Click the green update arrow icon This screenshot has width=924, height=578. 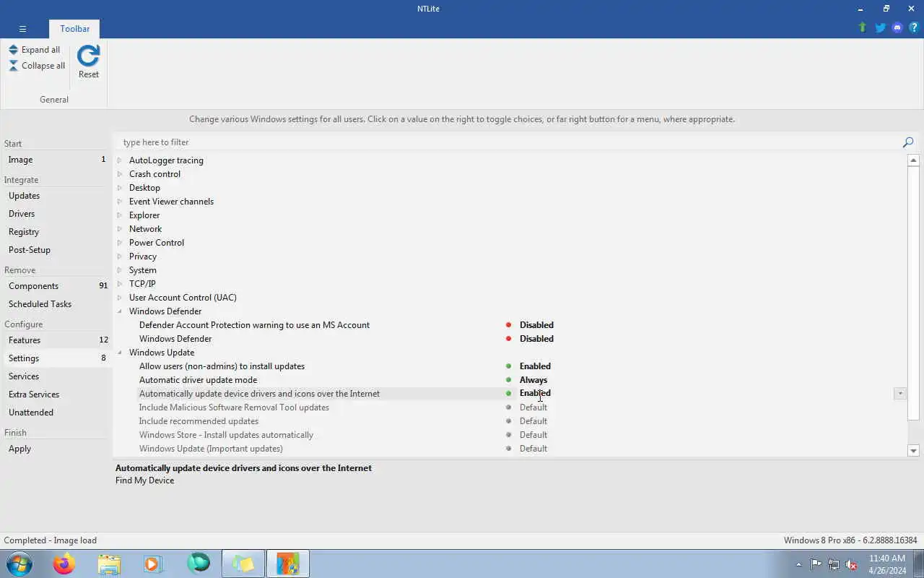862,27
